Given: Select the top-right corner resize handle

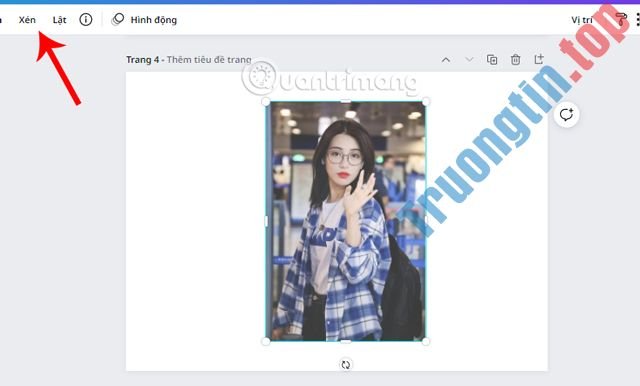Looking at the screenshot, I should coord(425,102).
